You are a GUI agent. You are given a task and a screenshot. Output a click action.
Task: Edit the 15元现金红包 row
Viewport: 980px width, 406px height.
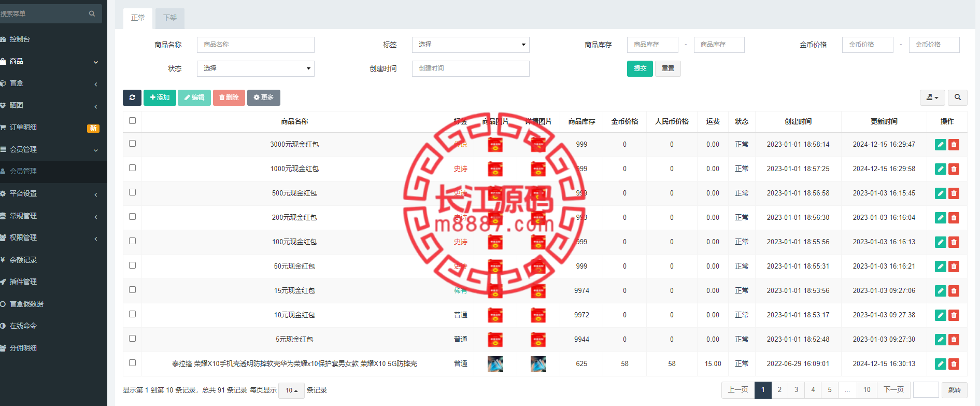[x=941, y=291]
